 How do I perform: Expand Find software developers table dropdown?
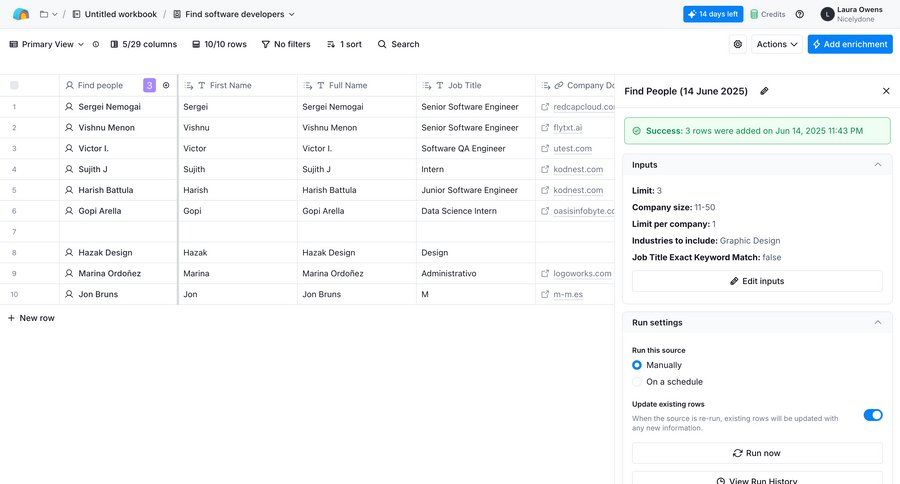(x=292, y=14)
